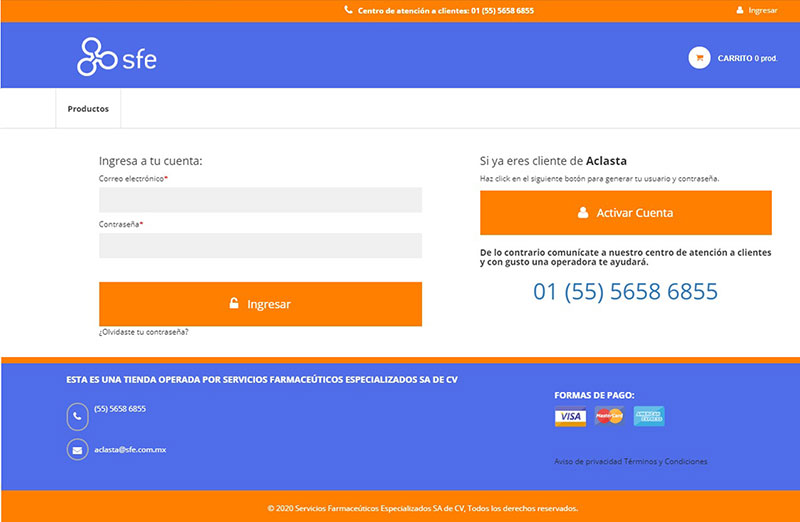Open the shopping cart icon
Image resolution: width=800 pixels, height=522 pixels.
click(x=699, y=58)
